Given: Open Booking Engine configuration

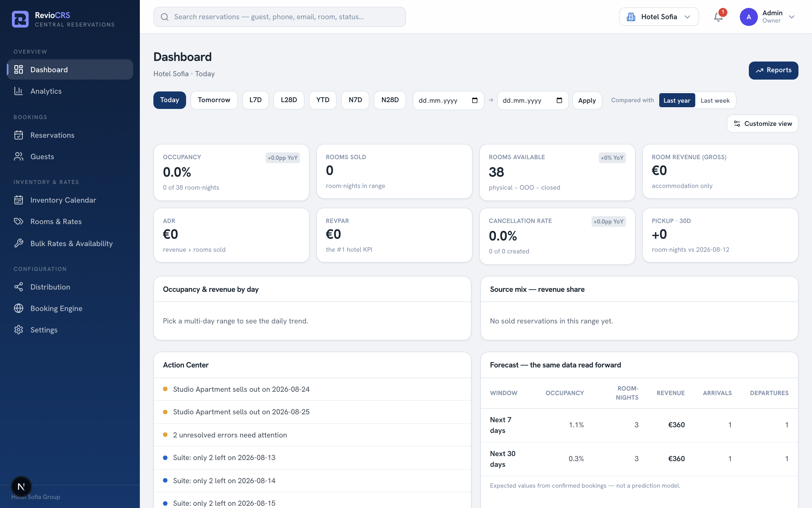Looking at the screenshot, I should [x=70, y=308].
